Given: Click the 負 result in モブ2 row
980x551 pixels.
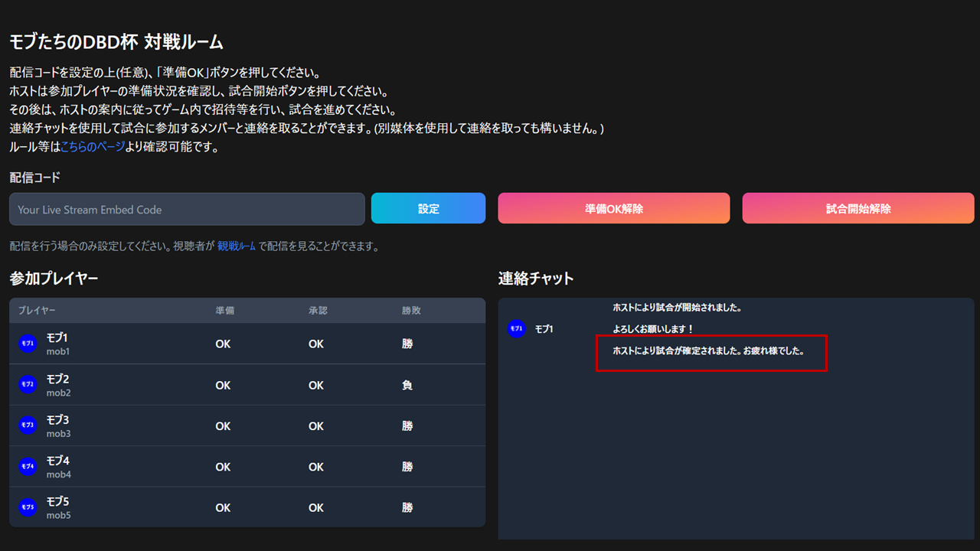Looking at the screenshot, I should point(407,385).
